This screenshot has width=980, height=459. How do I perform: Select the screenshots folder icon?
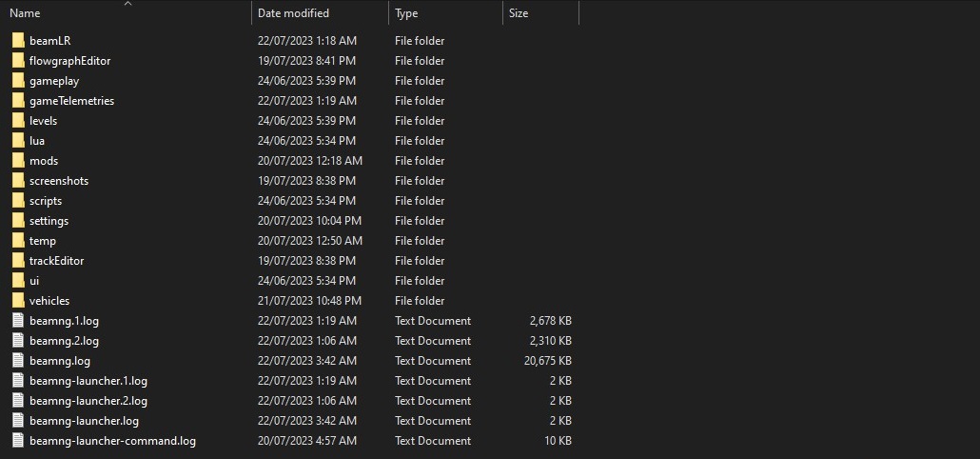[18, 181]
